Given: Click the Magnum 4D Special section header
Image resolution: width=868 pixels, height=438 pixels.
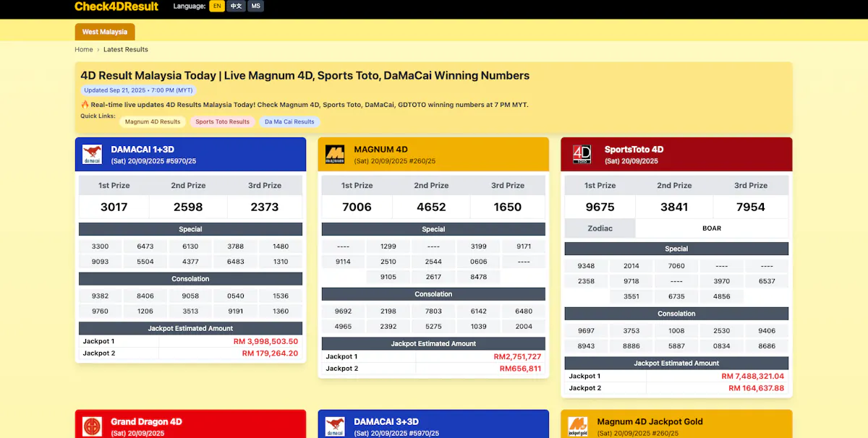Looking at the screenshot, I should (x=433, y=229).
